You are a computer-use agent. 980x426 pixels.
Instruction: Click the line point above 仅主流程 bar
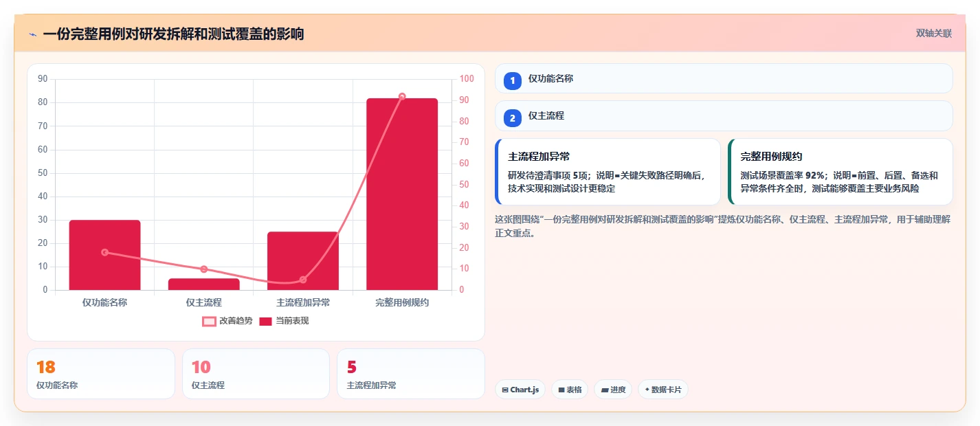tap(203, 269)
